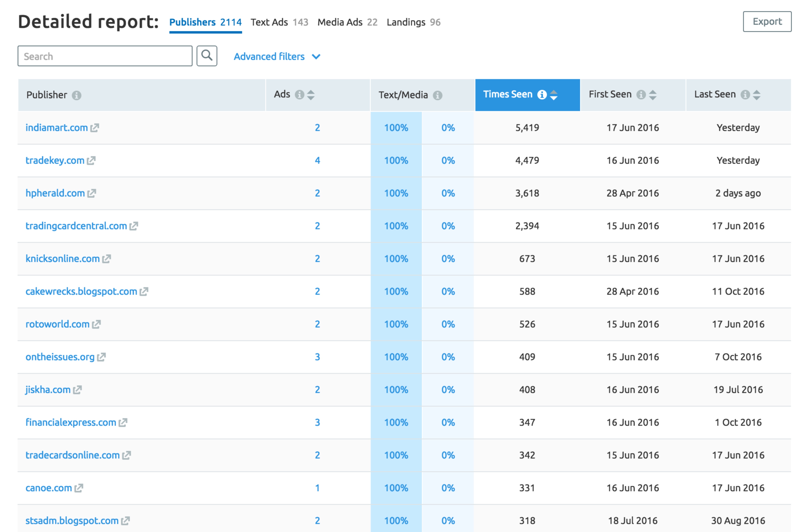Click 0% media share for hpherald.com
This screenshot has width=803, height=532.
click(x=448, y=193)
